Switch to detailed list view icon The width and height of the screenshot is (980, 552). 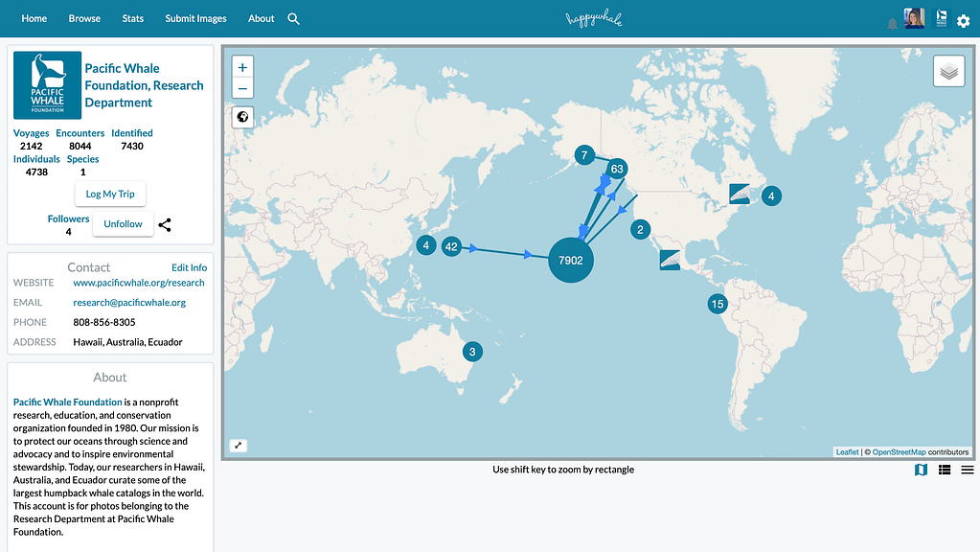[x=945, y=470]
